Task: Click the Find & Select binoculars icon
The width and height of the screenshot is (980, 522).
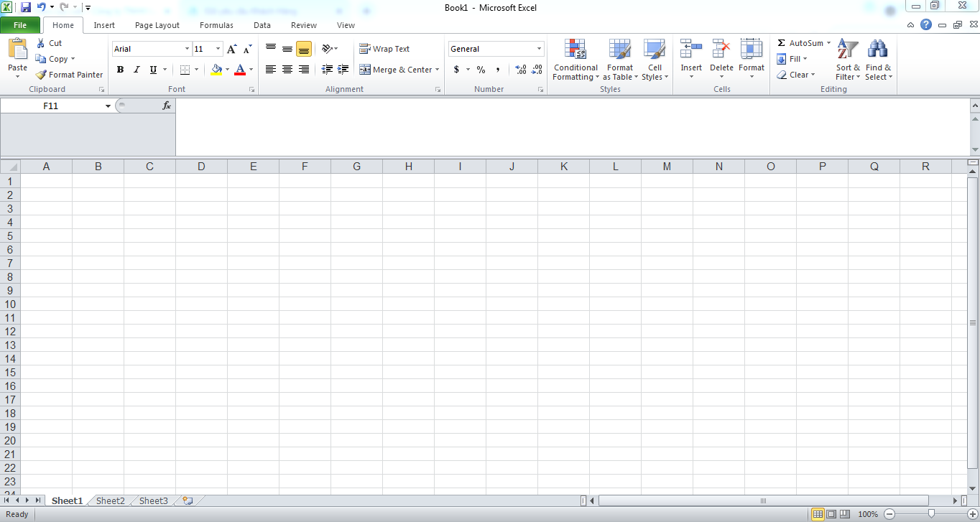Action: coord(877,49)
